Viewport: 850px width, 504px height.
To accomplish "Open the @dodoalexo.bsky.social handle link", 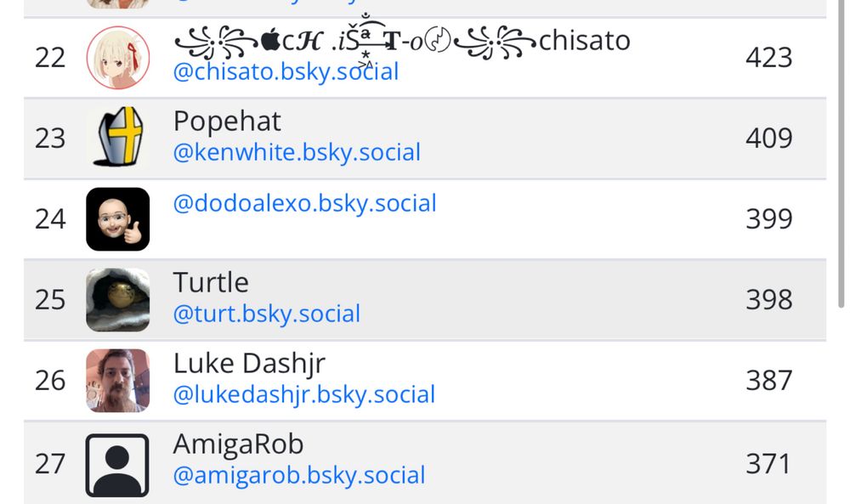I will tap(304, 204).
